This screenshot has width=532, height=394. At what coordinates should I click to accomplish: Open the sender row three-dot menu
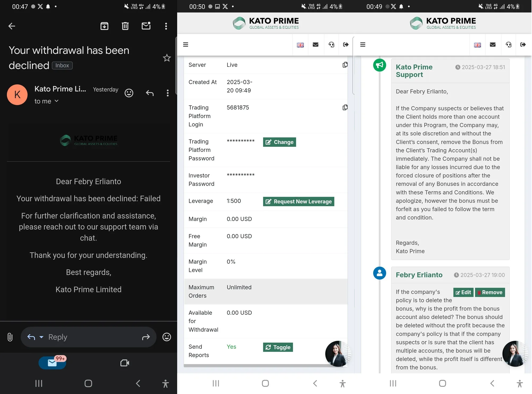click(168, 93)
